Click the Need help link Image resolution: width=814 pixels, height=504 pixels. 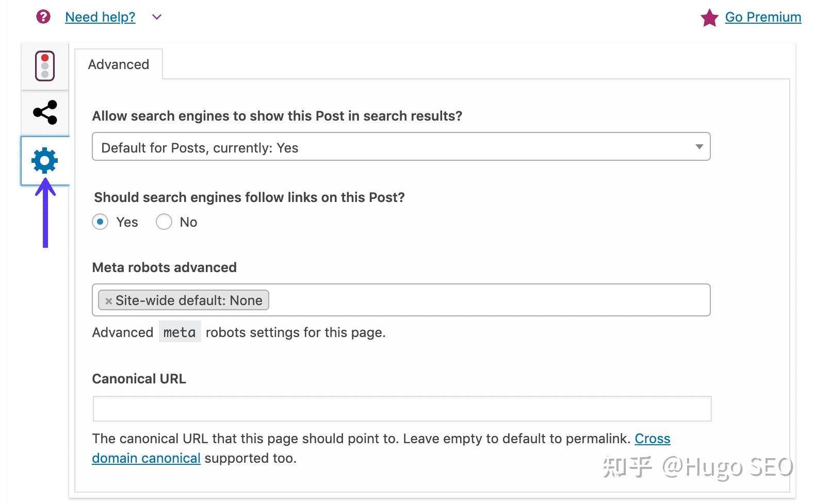[x=100, y=16]
